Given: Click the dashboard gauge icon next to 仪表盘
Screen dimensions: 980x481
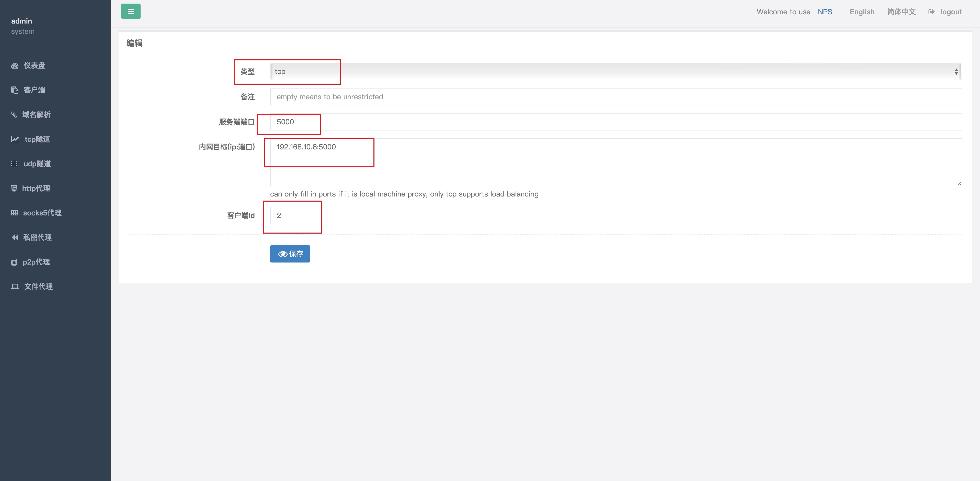Looking at the screenshot, I should 15,65.
